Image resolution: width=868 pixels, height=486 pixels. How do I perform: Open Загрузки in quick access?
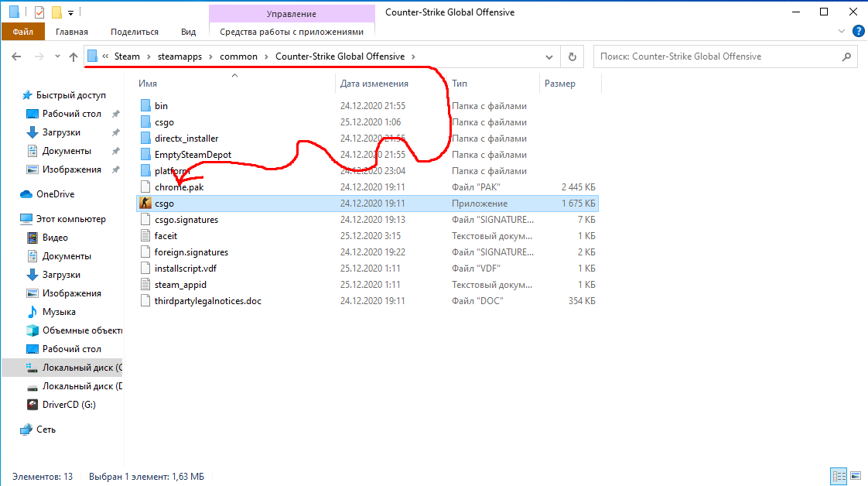(61, 132)
